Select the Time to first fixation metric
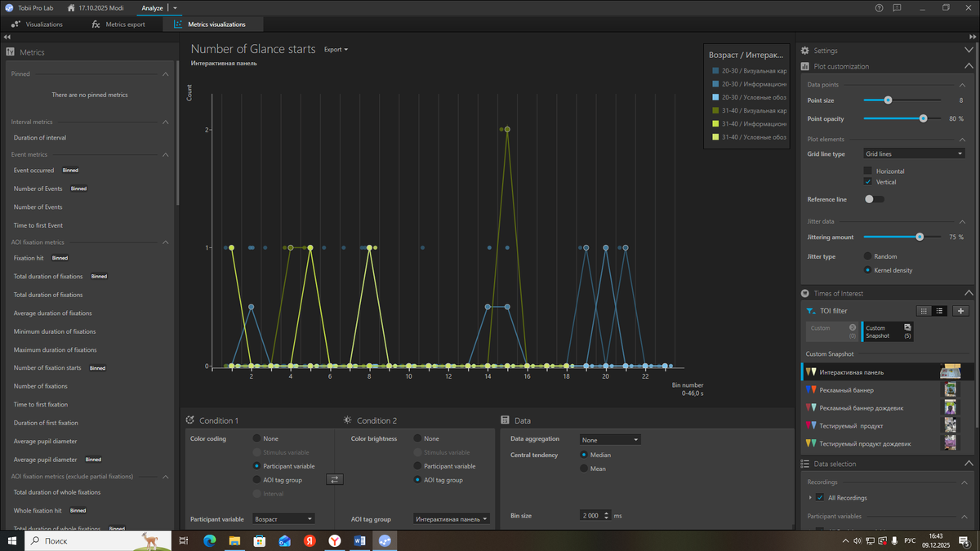Viewport: 980px width, 551px height. 41,405
